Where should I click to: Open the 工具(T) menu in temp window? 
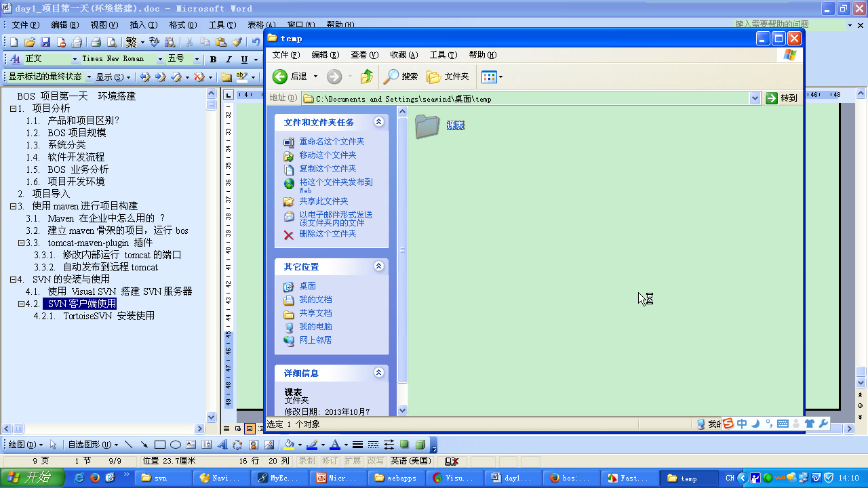(x=443, y=55)
